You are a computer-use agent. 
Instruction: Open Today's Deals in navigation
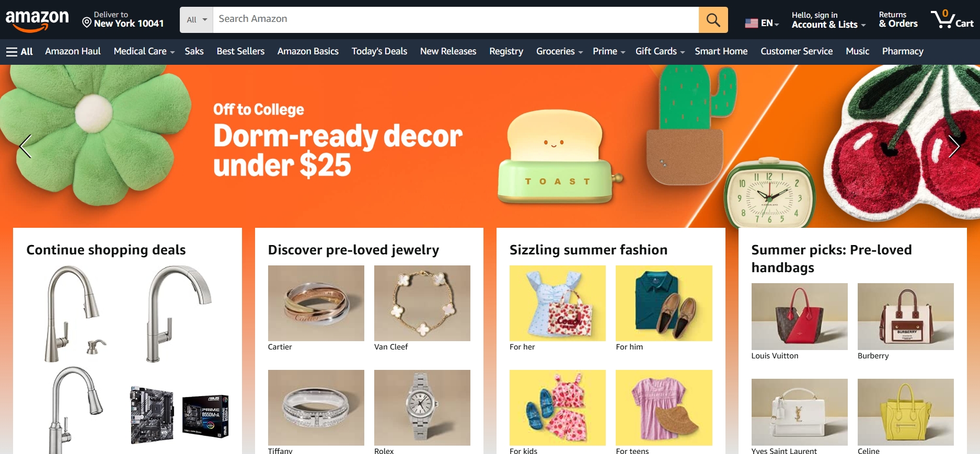(x=379, y=51)
